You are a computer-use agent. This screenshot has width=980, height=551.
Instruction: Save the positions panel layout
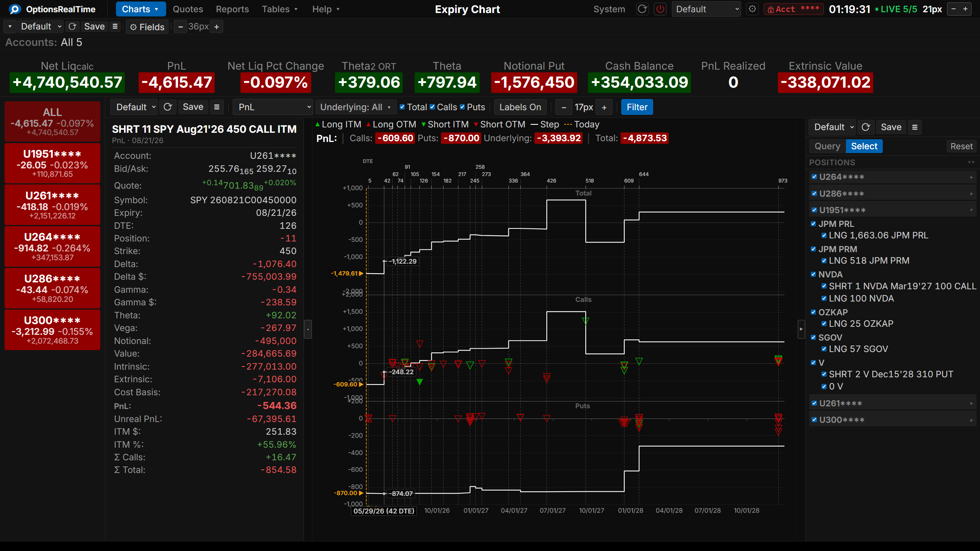pyautogui.click(x=891, y=127)
